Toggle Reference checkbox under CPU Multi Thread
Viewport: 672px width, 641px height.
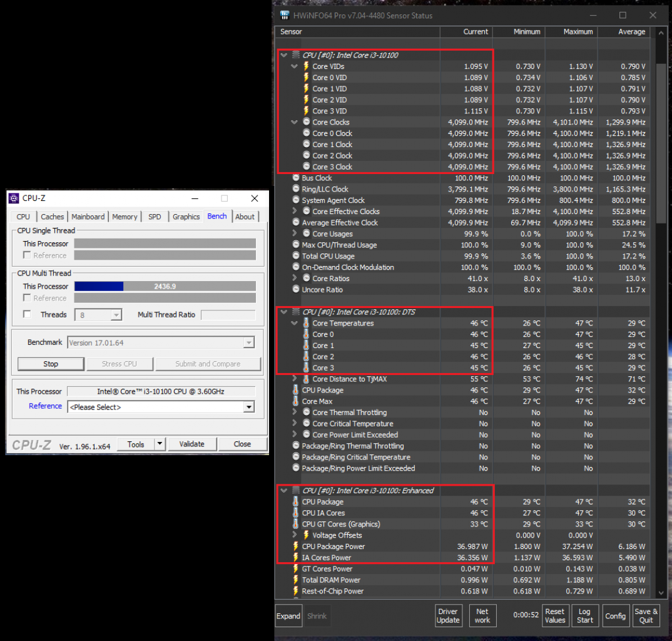tap(27, 297)
